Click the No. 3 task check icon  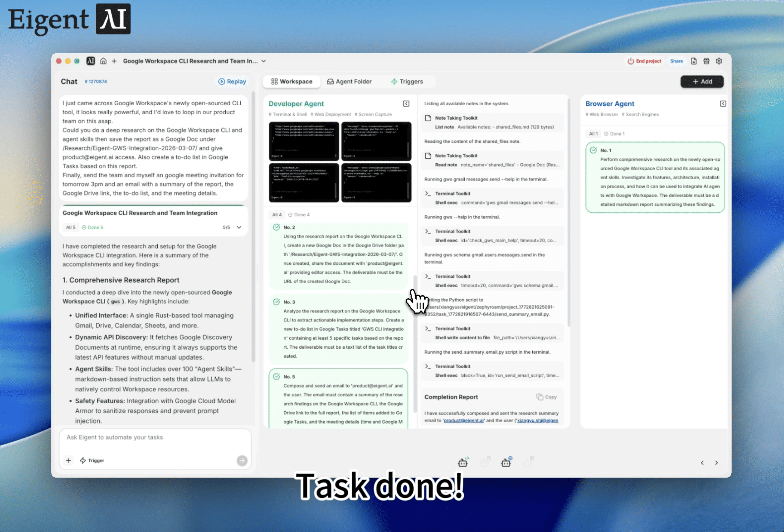276,302
